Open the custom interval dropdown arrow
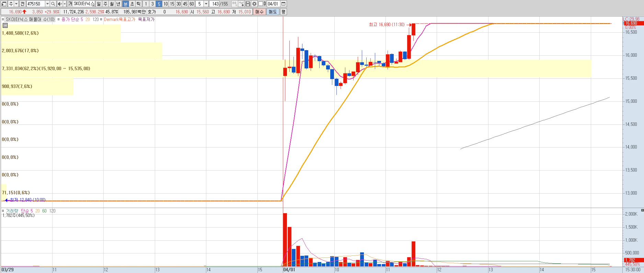 click(x=206, y=4)
